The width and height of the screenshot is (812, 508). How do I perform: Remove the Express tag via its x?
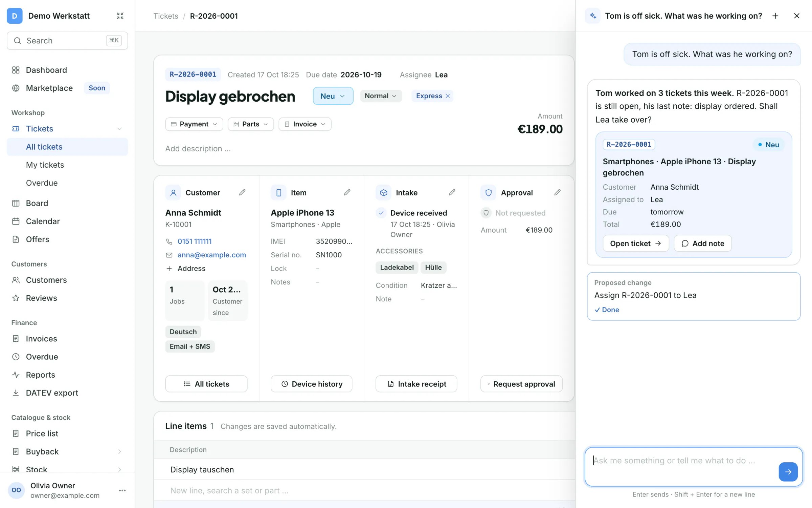coord(448,96)
